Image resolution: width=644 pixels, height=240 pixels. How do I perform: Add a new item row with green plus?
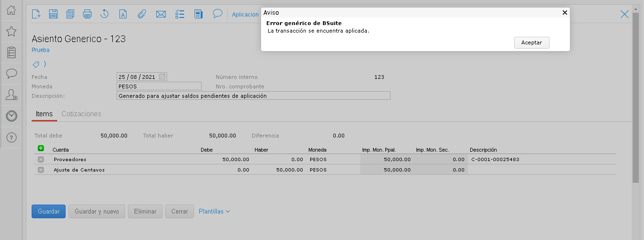pyautogui.click(x=41, y=148)
